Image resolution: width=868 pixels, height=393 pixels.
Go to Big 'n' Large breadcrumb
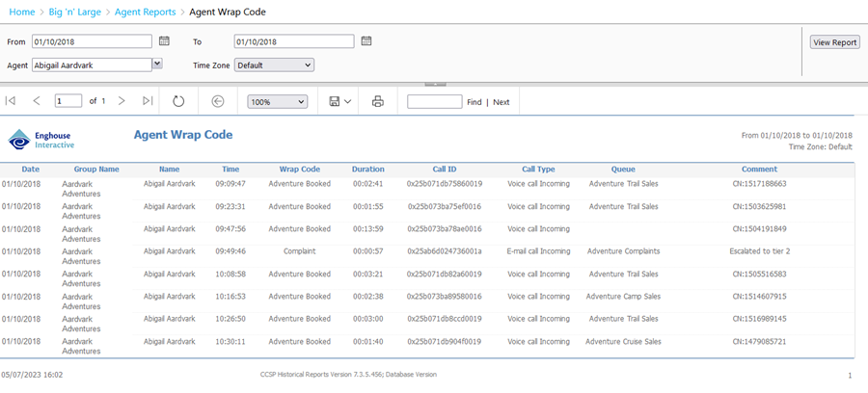pos(74,12)
